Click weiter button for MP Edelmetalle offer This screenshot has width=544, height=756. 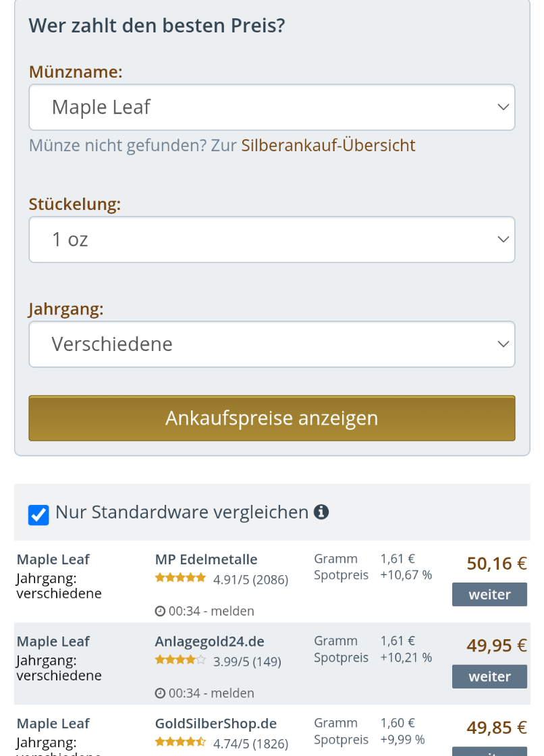(x=489, y=595)
